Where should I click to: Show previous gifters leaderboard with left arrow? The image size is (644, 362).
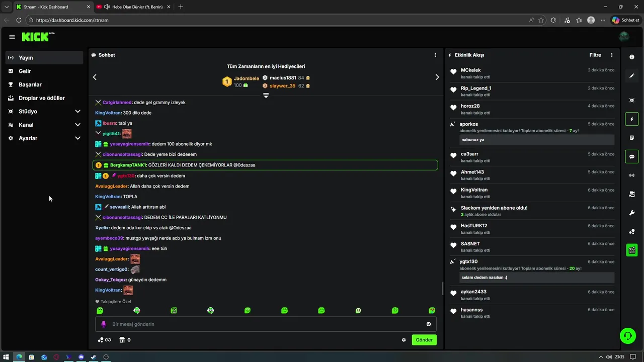(95, 77)
